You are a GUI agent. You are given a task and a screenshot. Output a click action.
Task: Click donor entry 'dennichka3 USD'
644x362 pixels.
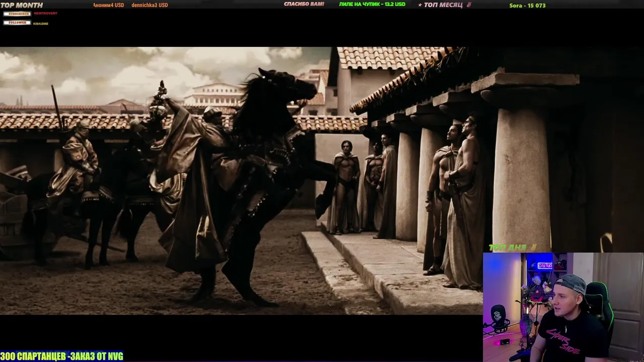(150, 5)
